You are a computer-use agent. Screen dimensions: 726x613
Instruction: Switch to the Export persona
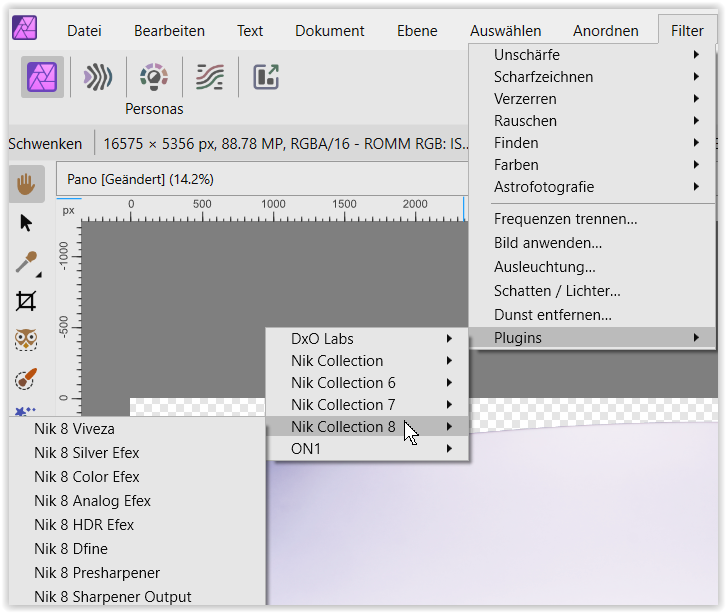click(265, 77)
